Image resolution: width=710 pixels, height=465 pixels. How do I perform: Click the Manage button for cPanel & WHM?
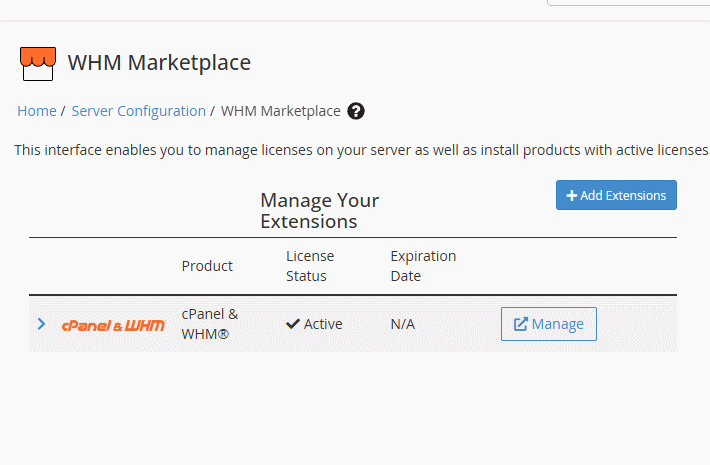click(549, 324)
